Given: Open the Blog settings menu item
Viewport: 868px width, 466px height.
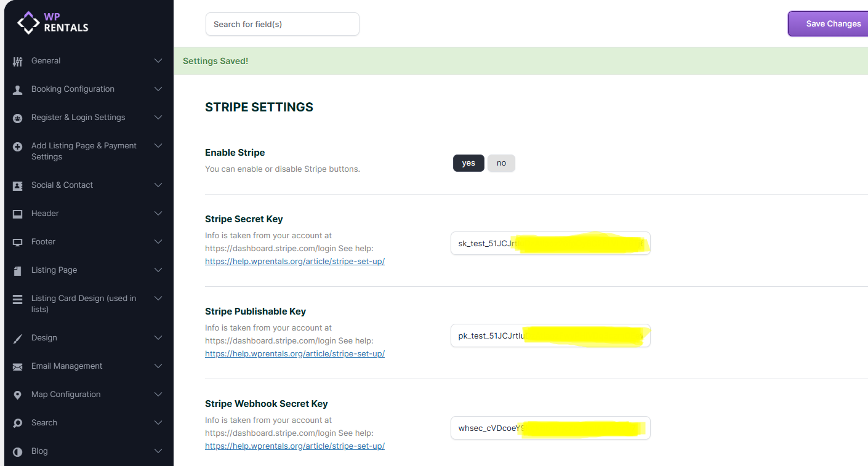Looking at the screenshot, I should (39, 451).
